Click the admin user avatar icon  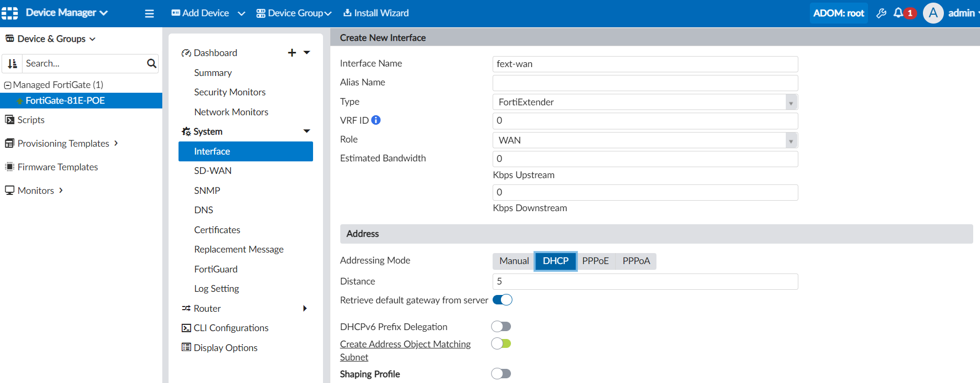tap(933, 13)
